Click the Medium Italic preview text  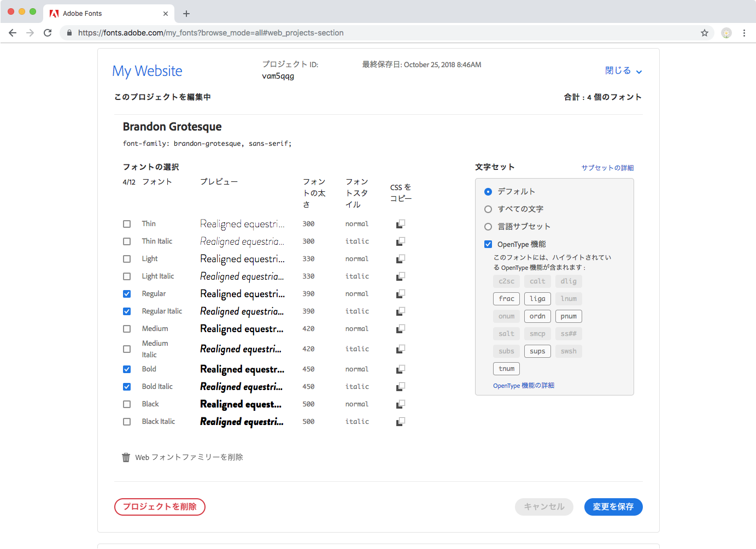241,349
